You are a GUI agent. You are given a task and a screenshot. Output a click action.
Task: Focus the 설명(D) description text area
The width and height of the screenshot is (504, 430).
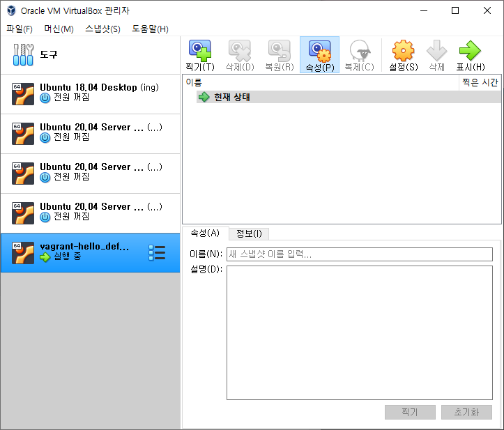click(x=360, y=332)
